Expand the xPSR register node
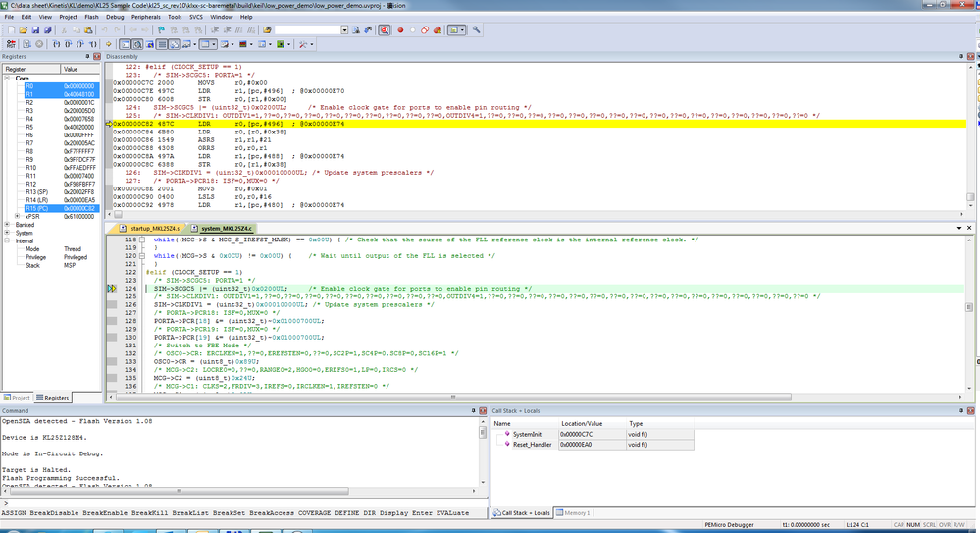The width and height of the screenshot is (980, 533). coord(18,216)
